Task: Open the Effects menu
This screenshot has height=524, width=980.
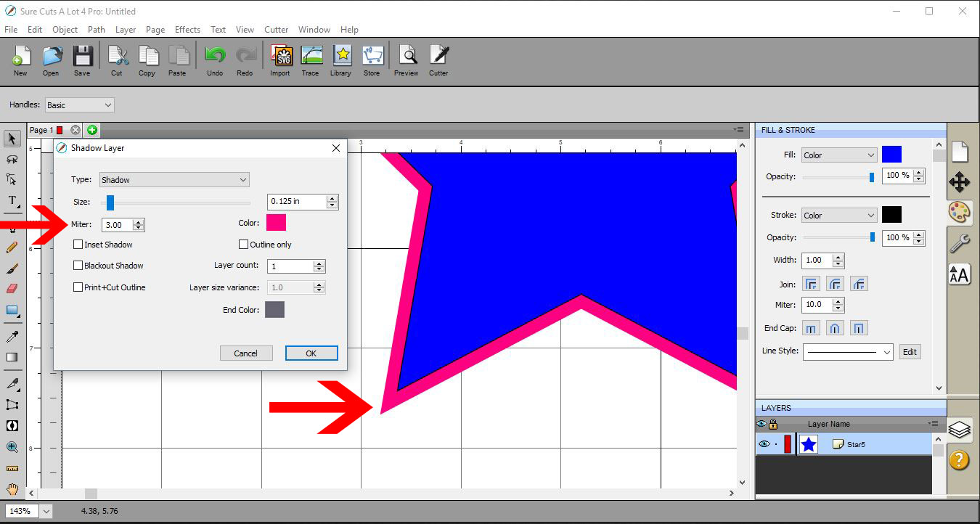Action: (187, 30)
